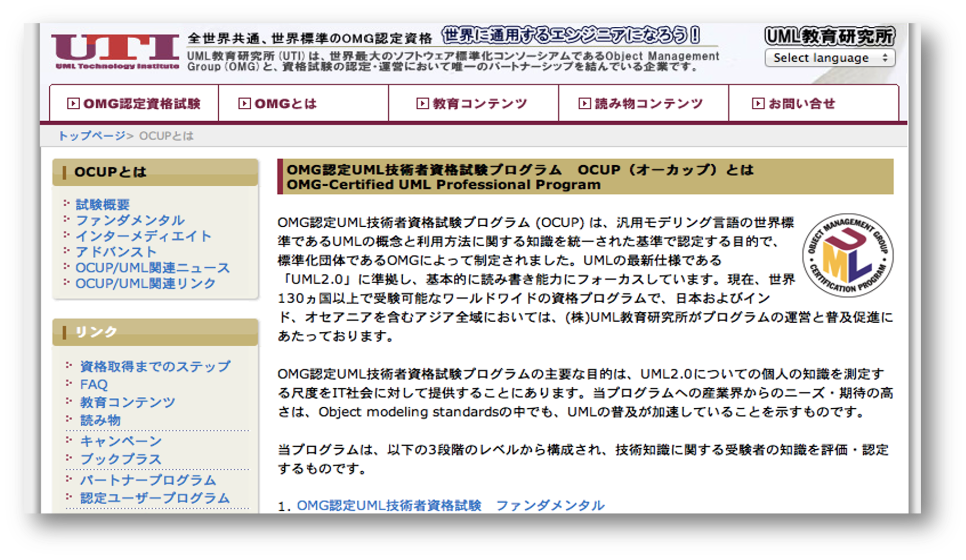The image size is (966, 560).
Task: Click the OMG-Certified UML Professional Program heading
Action: tap(443, 185)
